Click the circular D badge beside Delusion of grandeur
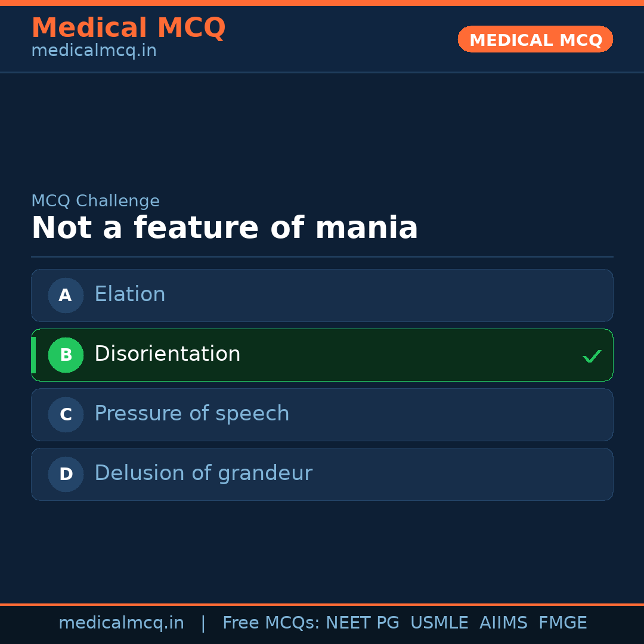Image resolution: width=644 pixels, height=644 pixels. tap(66, 474)
